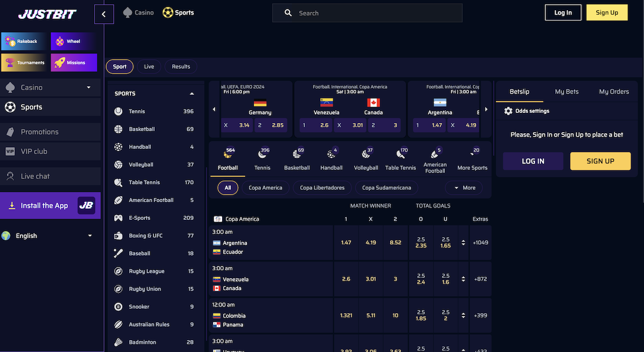
Task: Open the My Bets tab
Action: [x=567, y=91]
